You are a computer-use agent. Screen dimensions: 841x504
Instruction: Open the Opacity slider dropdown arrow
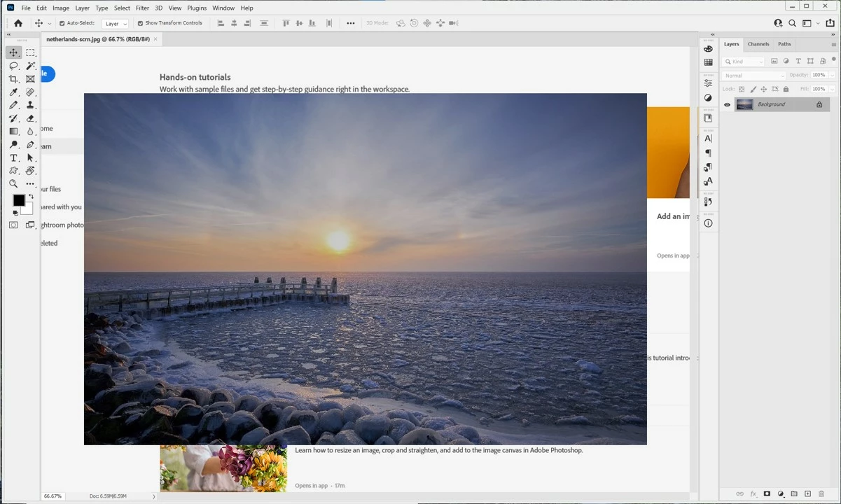click(x=832, y=76)
